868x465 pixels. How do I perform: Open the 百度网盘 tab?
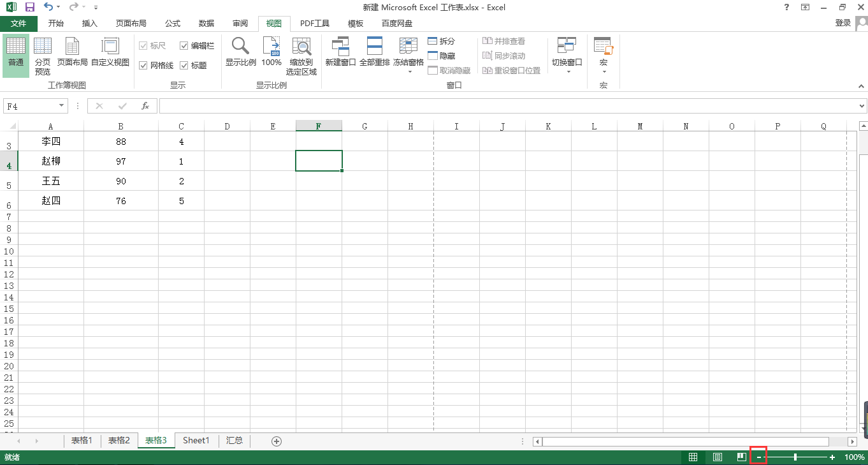[x=397, y=24]
